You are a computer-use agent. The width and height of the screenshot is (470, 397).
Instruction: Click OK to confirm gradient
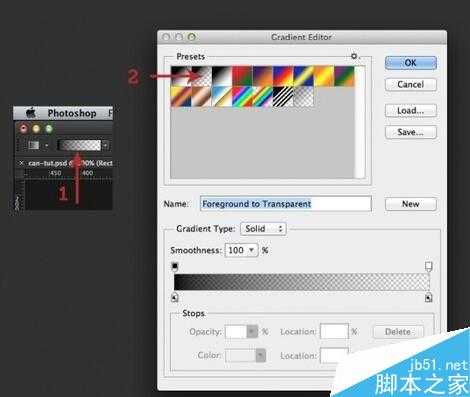click(410, 63)
